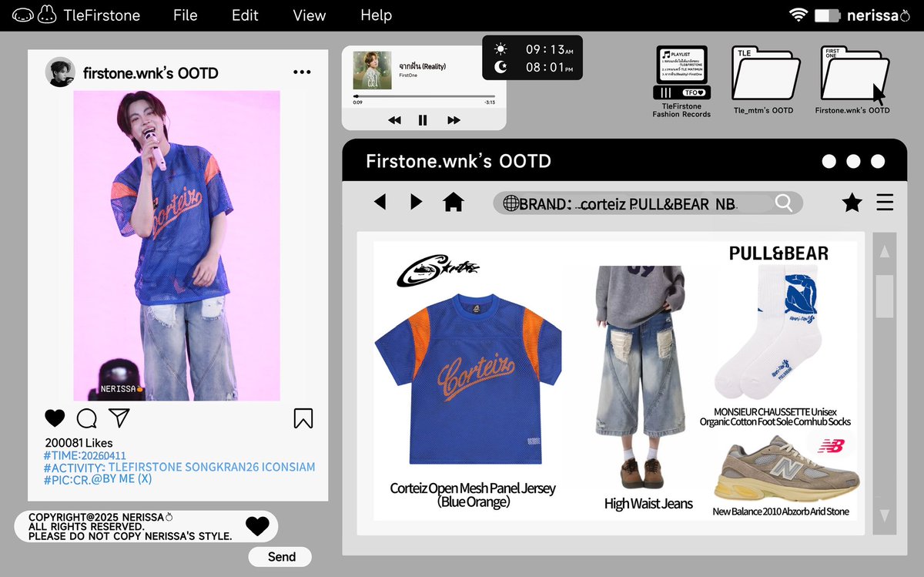
Task: Click the nerissa username in menu bar
Action: click(873, 15)
